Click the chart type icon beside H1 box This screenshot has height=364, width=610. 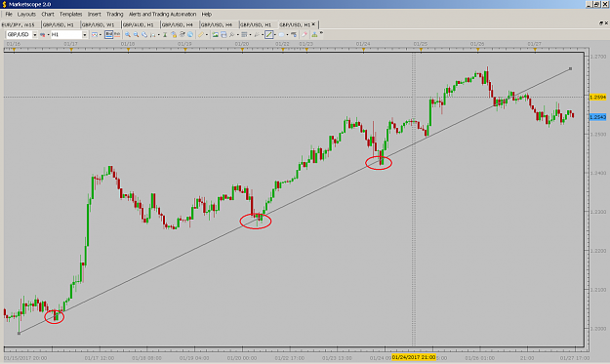click(x=94, y=34)
